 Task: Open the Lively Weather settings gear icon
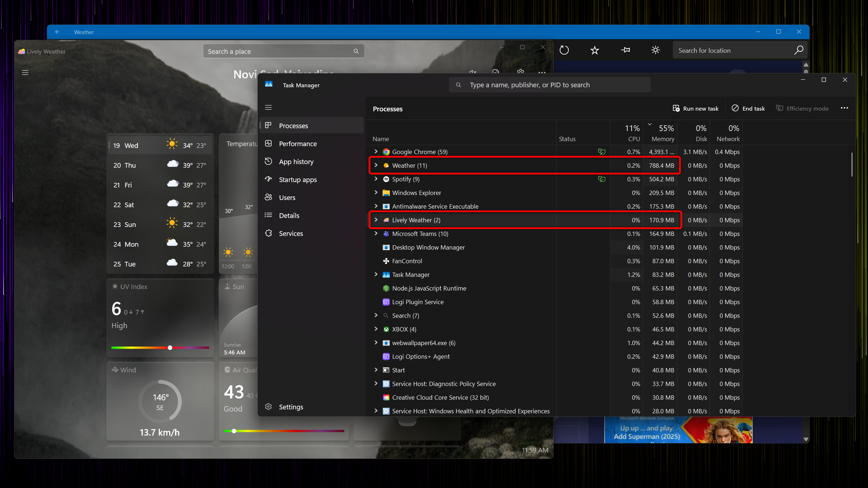(520, 71)
